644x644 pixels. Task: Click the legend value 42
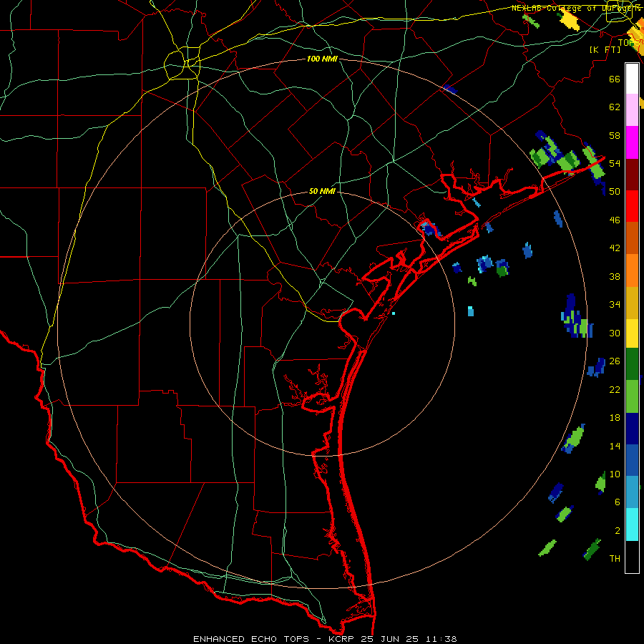615,248
